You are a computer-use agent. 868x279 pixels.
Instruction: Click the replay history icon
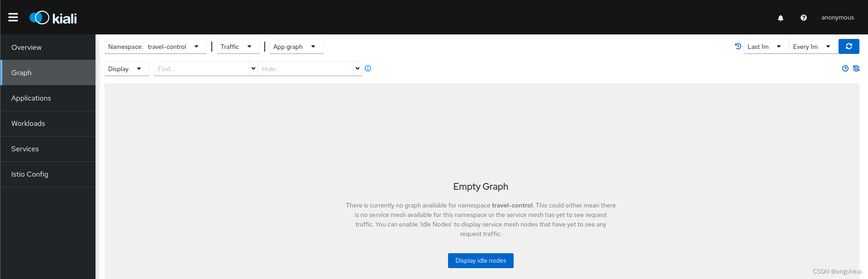(x=738, y=46)
